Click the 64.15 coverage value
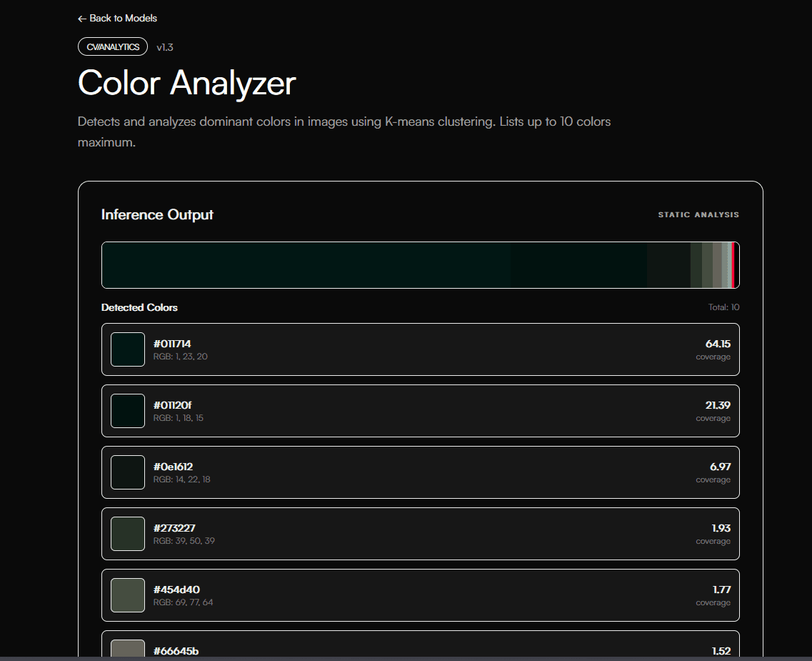Viewport: 812px width, 661px height. [718, 344]
